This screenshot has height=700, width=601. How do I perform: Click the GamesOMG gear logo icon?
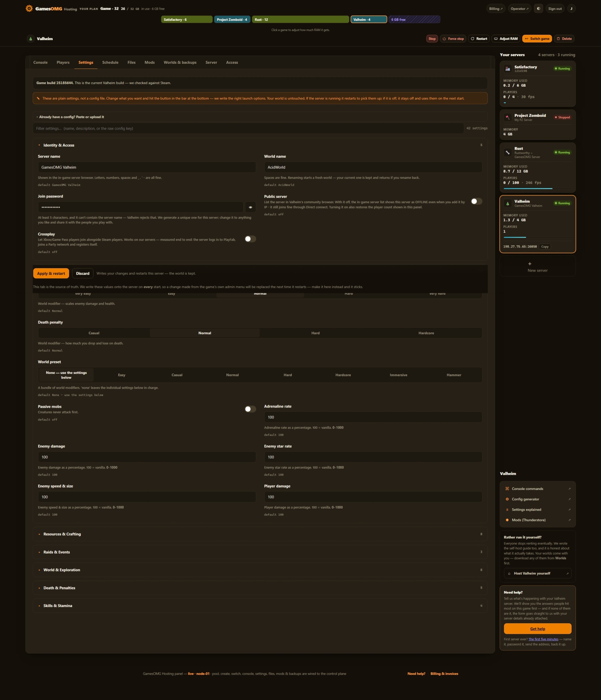29,8
